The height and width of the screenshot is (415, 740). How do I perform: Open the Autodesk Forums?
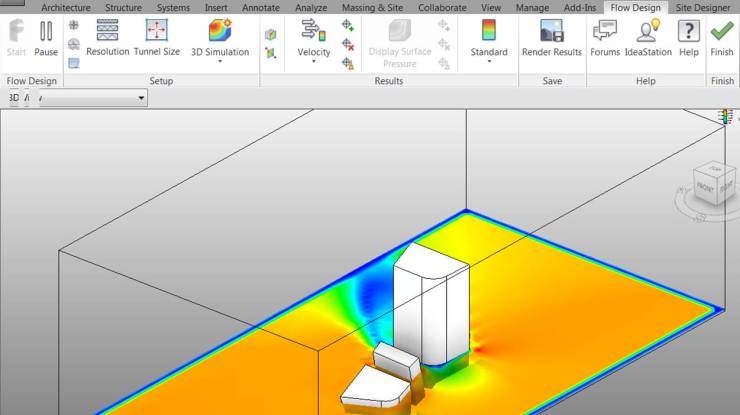[x=605, y=38]
